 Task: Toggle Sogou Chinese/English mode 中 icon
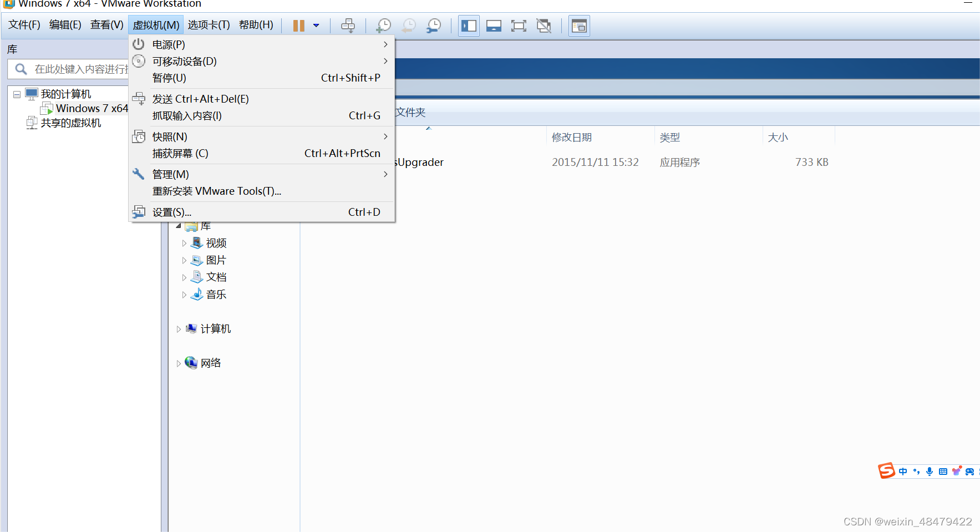[903, 472]
